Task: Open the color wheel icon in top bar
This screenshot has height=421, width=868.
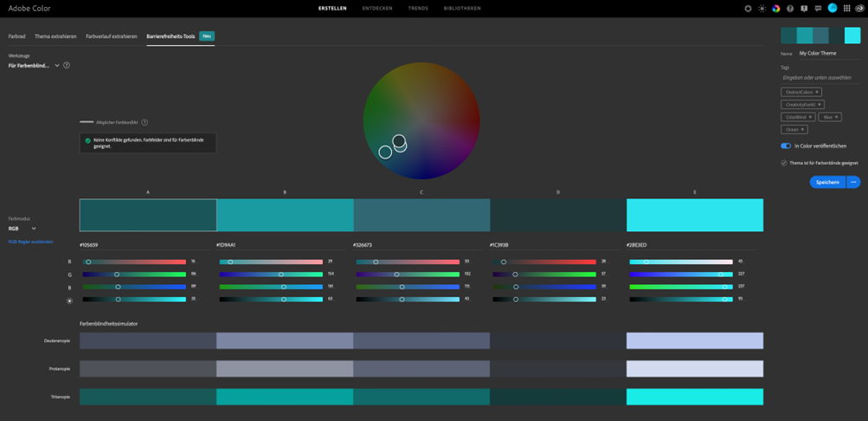Action: coord(776,9)
